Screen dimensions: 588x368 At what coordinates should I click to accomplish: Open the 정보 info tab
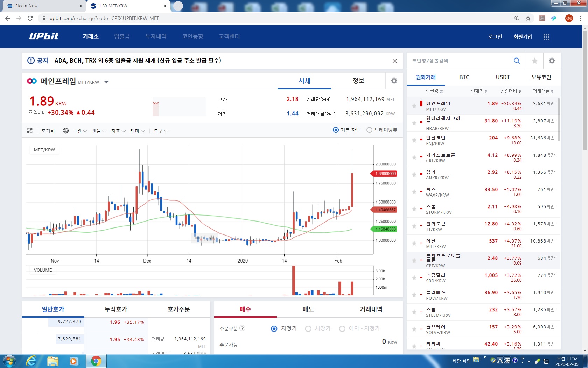[x=358, y=81]
